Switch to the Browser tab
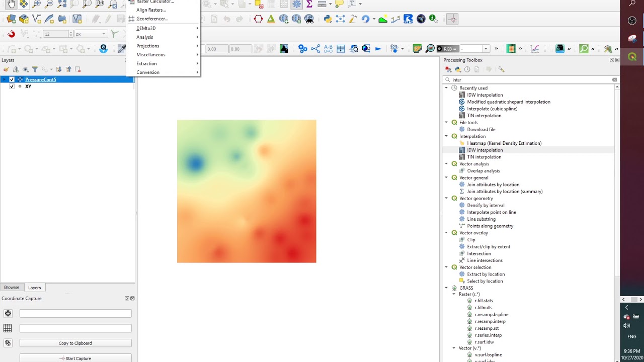 (12, 288)
